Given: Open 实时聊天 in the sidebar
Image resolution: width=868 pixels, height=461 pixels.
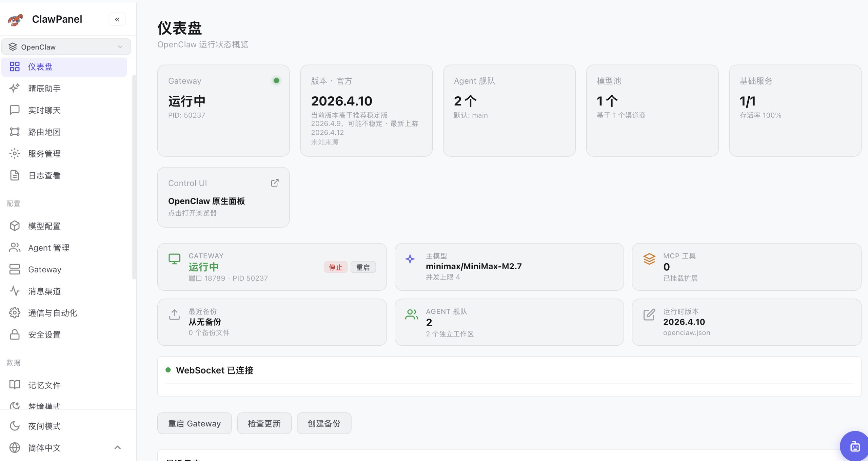Looking at the screenshot, I should click(x=44, y=110).
